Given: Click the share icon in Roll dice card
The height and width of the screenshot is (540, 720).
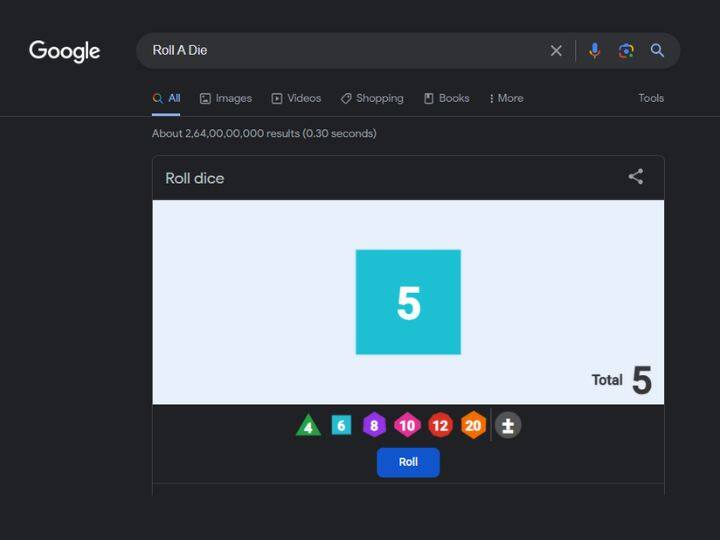Looking at the screenshot, I should (636, 177).
